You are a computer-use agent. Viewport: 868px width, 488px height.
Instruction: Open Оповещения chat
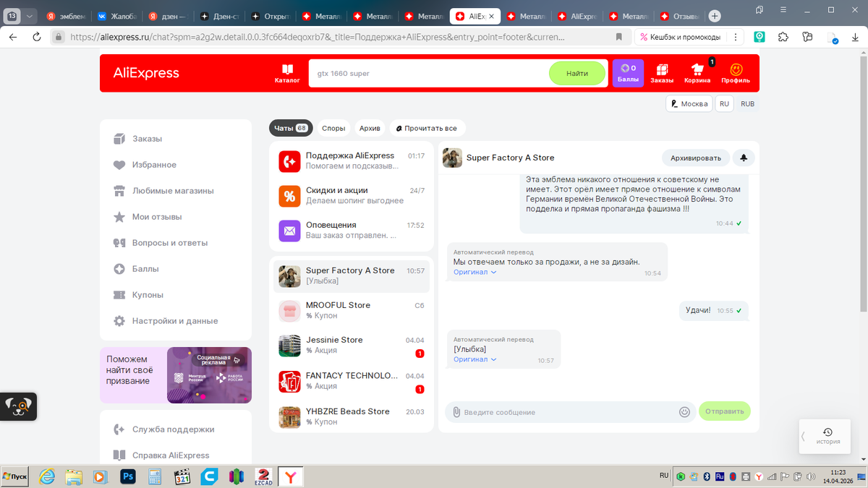point(352,230)
